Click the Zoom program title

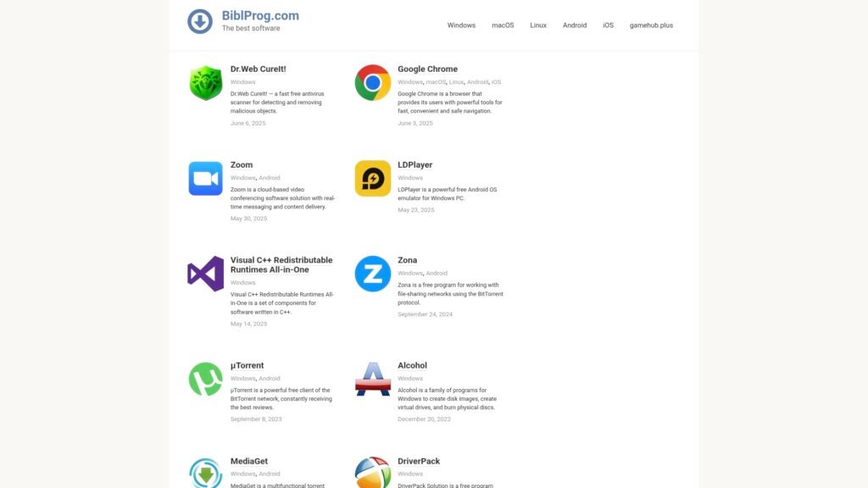pyautogui.click(x=242, y=165)
